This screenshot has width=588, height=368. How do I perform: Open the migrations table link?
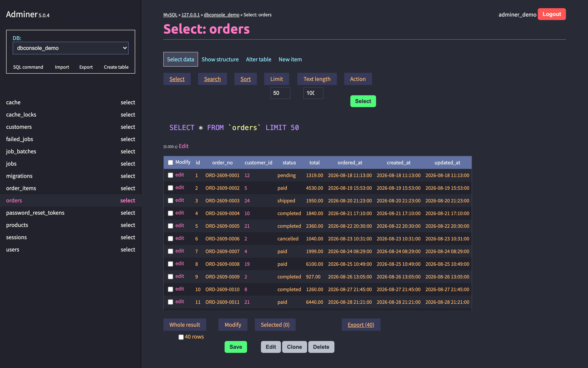tap(19, 176)
